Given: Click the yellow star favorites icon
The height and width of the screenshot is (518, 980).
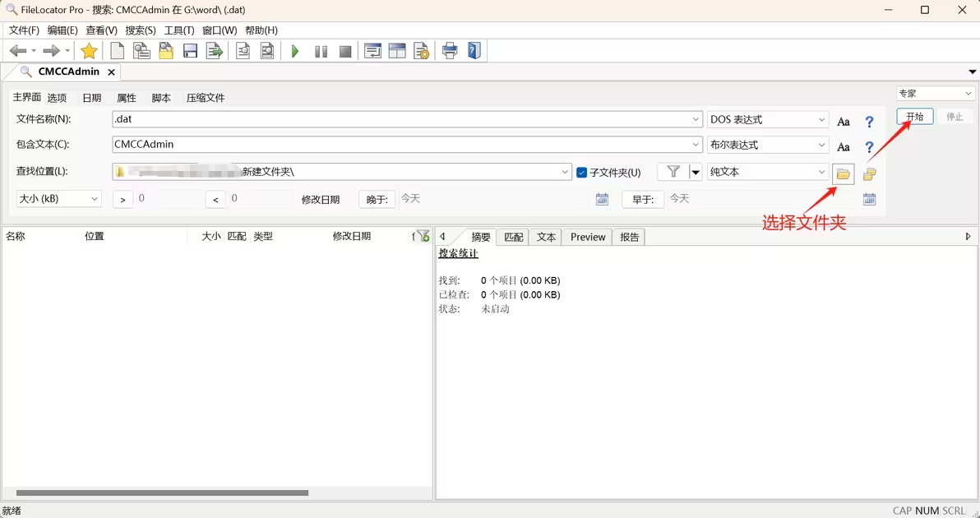Looking at the screenshot, I should tap(89, 50).
